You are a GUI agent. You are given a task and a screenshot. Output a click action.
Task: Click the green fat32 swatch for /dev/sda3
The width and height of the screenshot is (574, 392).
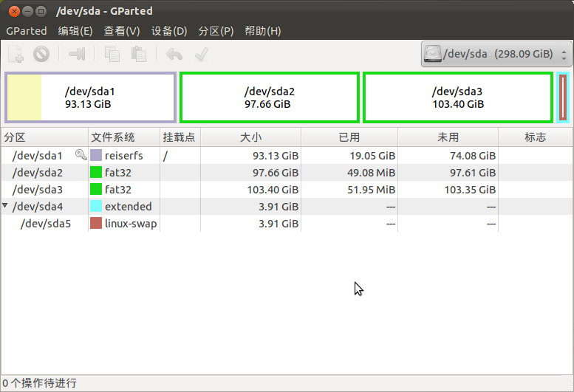tap(96, 189)
